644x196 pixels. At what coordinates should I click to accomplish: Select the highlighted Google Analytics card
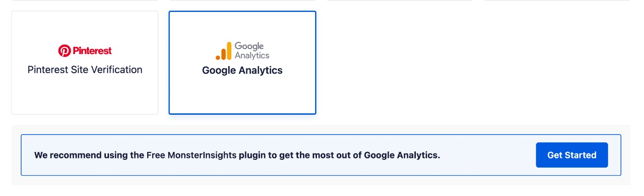click(x=242, y=63)
